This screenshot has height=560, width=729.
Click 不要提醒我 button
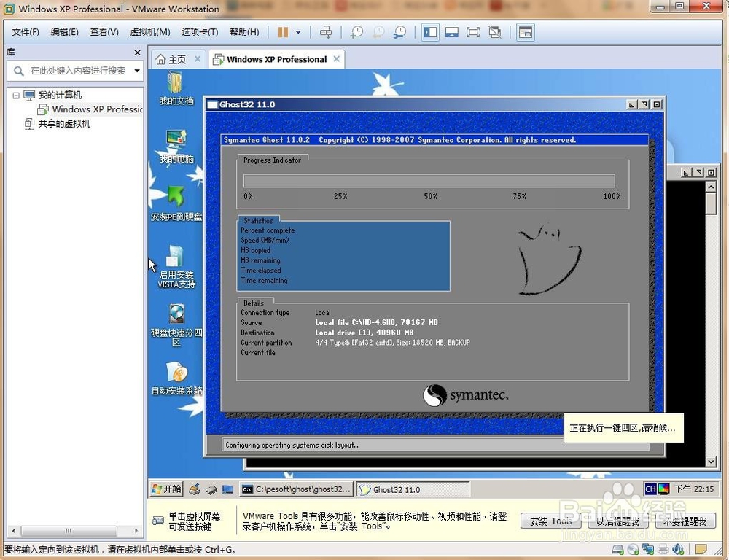coord(685,521)
